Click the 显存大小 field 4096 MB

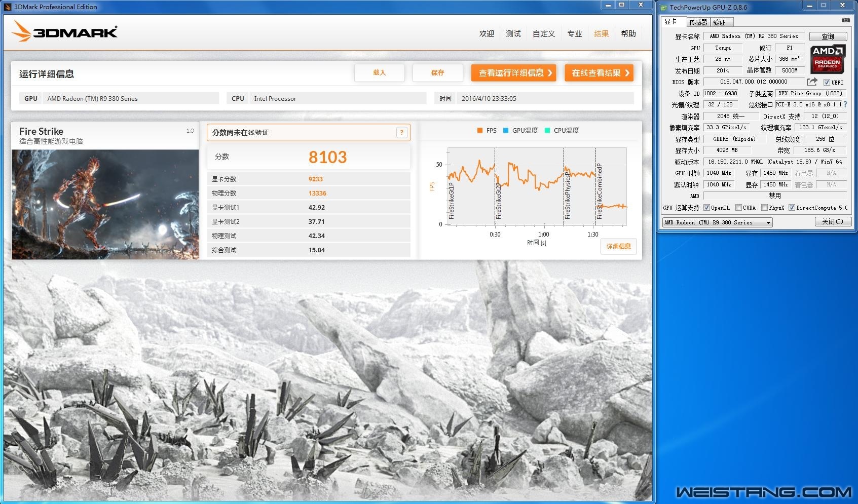coord(727,150)
